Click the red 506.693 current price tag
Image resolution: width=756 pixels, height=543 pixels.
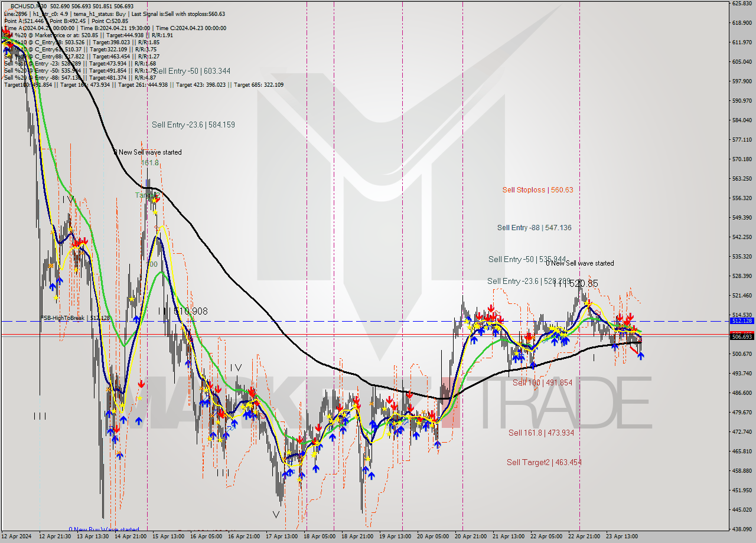coord(741,336)
